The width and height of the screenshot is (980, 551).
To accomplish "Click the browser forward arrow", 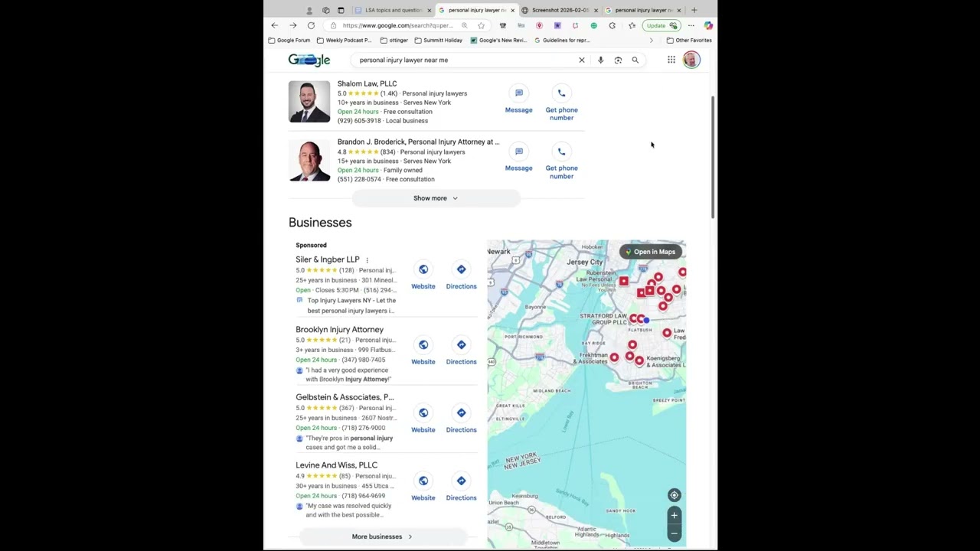I will tap(292, 25).
